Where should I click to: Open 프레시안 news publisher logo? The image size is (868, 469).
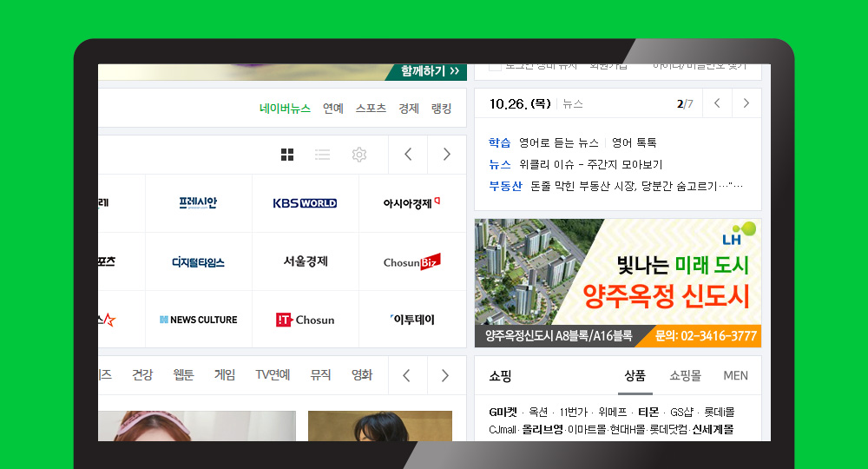tap(198, 203)
